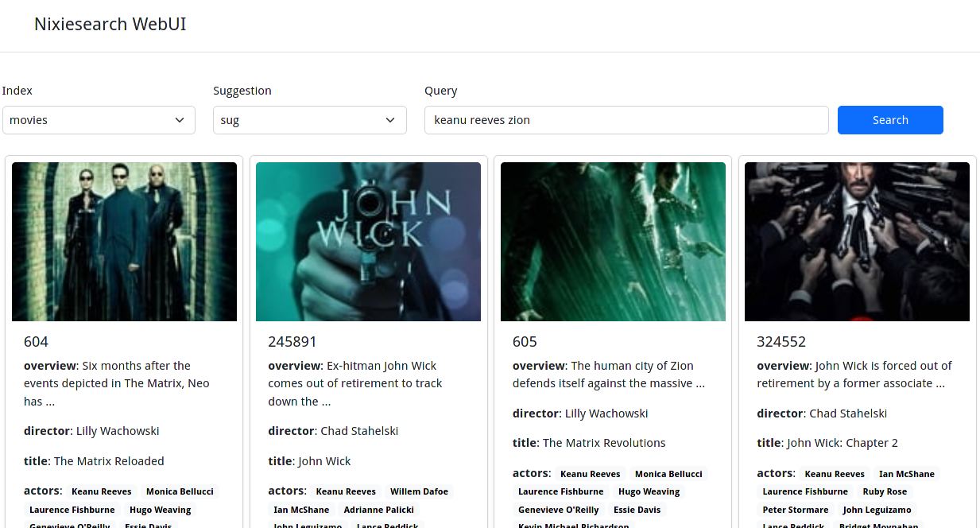The height and width of the screenshot is (528, 980).
Task: Click Monica Bellucci tag in card 604
Action: 180,491
